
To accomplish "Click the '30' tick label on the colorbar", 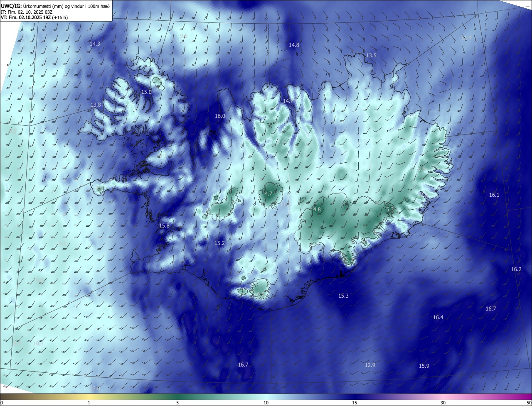I will pos(443,403).
